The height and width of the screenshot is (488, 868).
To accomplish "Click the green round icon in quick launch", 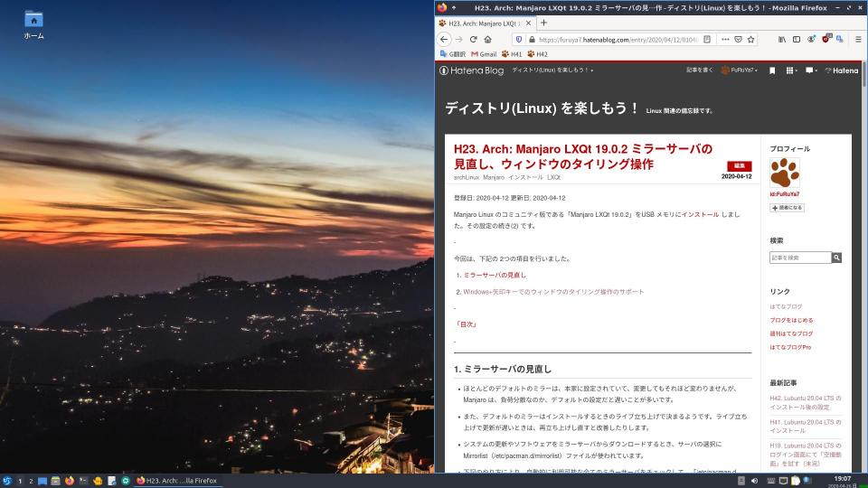I will point(126,481).
